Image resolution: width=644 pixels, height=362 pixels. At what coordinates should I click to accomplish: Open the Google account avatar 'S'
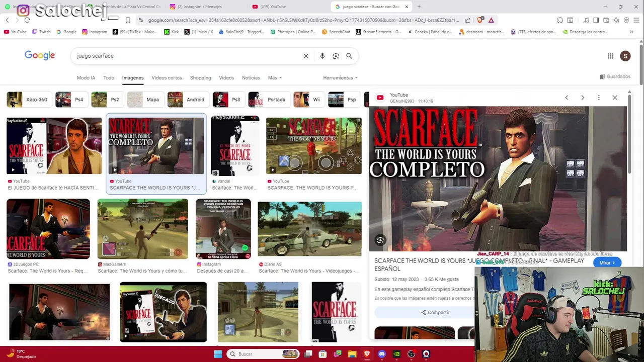tap(625, 56)
